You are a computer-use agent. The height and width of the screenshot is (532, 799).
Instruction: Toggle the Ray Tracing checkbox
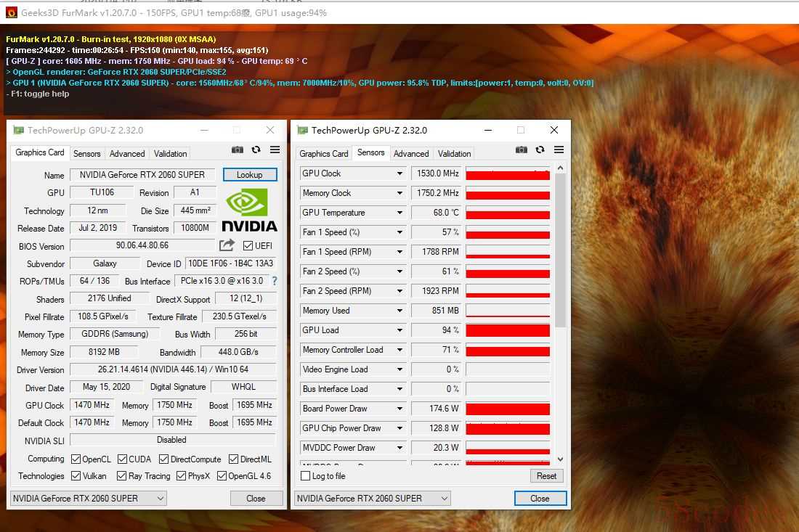[x=121, y=476]
